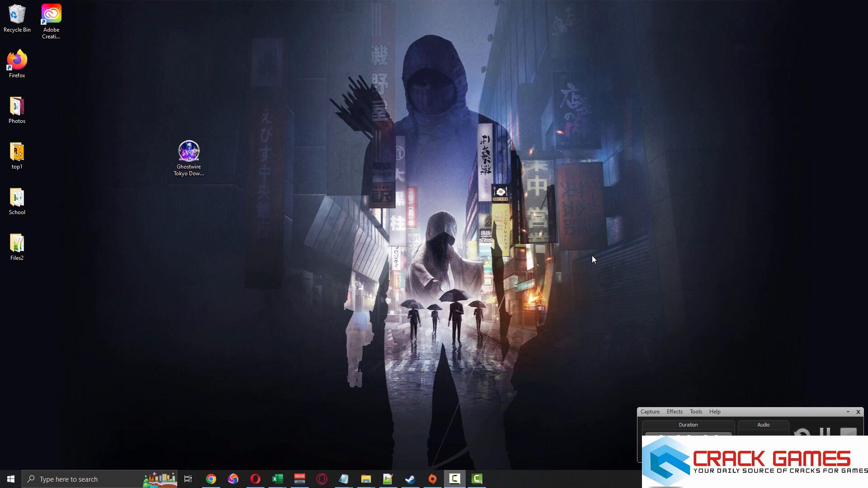Open Voicemeeter from the taskbar
The width and height of the screenshot is (868, 488).
[299, 479]
